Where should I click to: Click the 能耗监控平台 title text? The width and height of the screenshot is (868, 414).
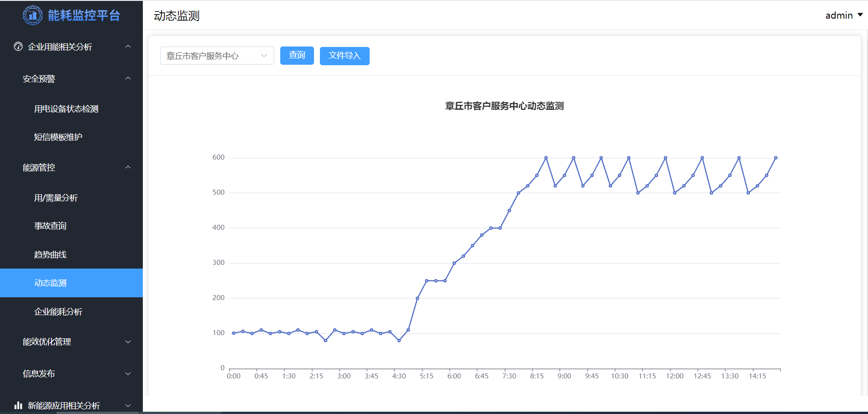pos(84,16)
